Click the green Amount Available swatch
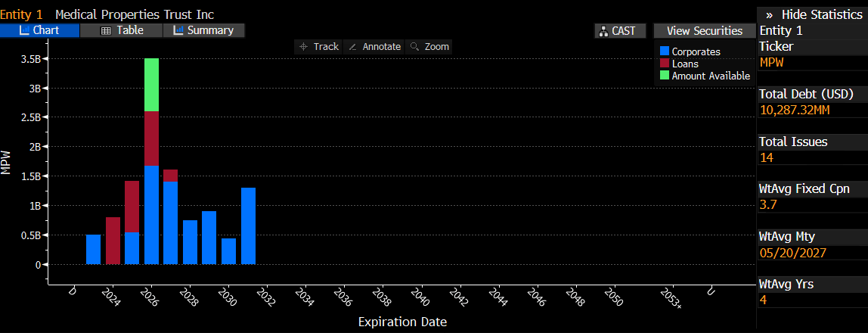Screen dimensions: 868x333 tap(665, 76)
